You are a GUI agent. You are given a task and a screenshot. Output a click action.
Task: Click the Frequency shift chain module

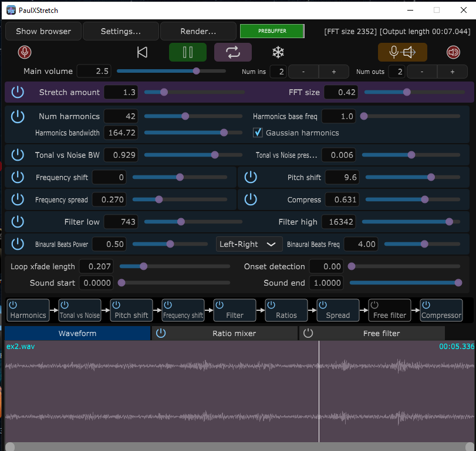coord(183,310)
